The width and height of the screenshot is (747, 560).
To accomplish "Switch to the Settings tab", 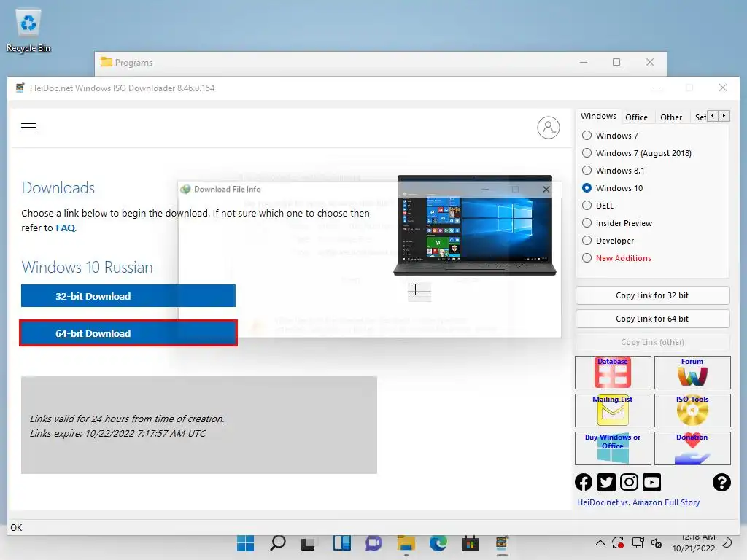I will pos(700,117).
